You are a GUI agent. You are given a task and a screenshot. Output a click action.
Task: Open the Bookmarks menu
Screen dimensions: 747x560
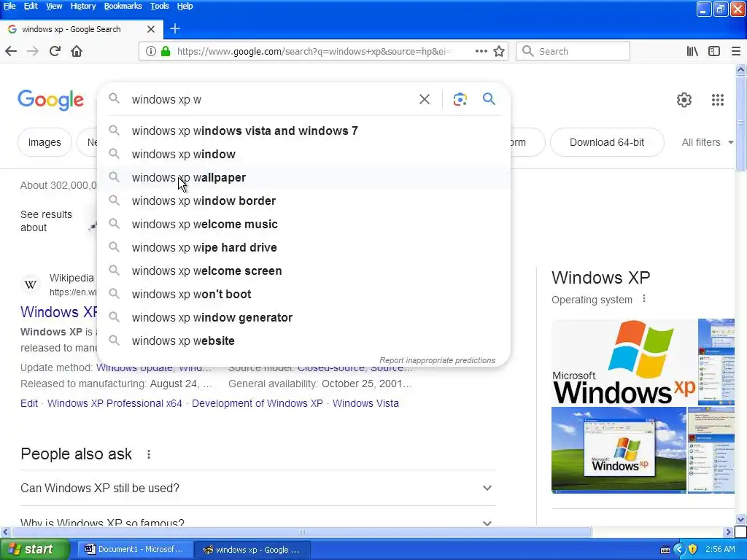coord(123,6)
